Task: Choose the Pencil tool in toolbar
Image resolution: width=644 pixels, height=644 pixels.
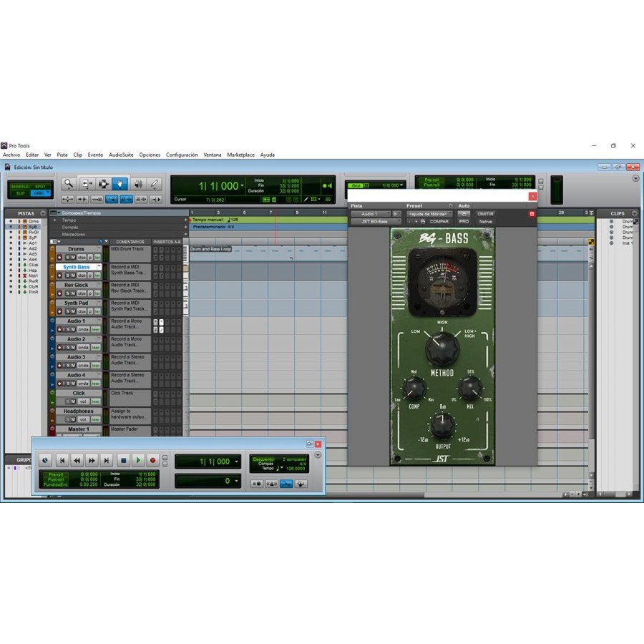Action: (155, 184)
